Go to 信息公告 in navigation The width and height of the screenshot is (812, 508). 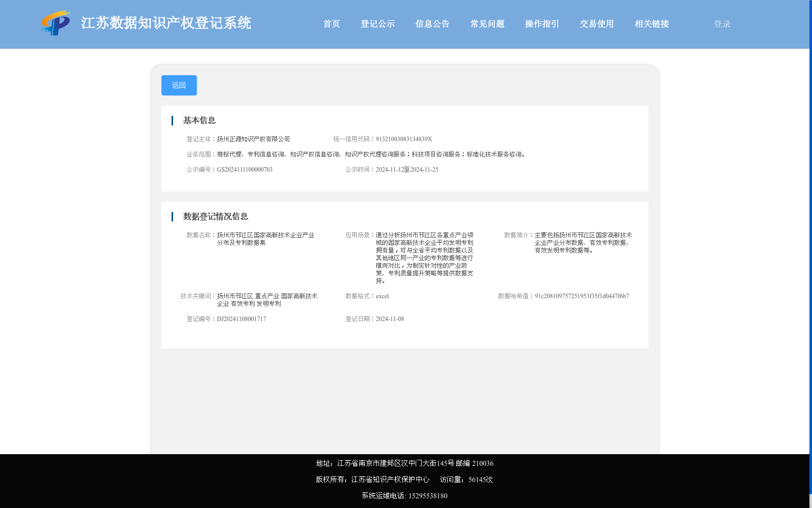click(x=432, y=24)
